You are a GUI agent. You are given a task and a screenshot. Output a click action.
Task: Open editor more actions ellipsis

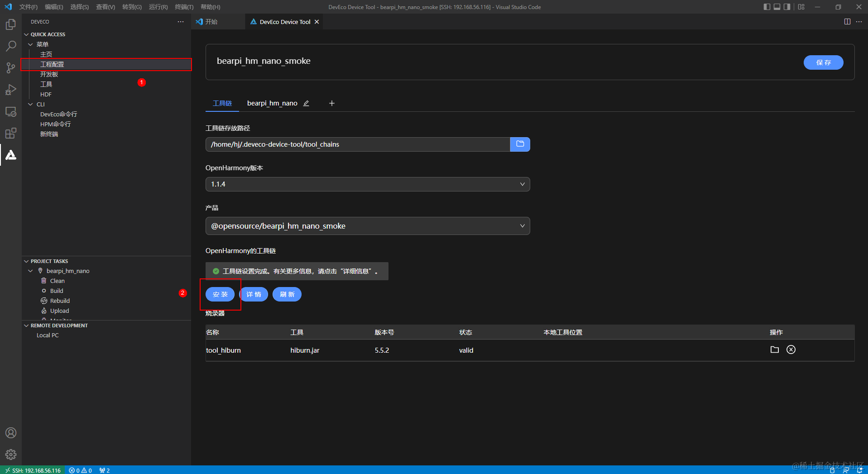pyautogui.click(x=859, y=22)
